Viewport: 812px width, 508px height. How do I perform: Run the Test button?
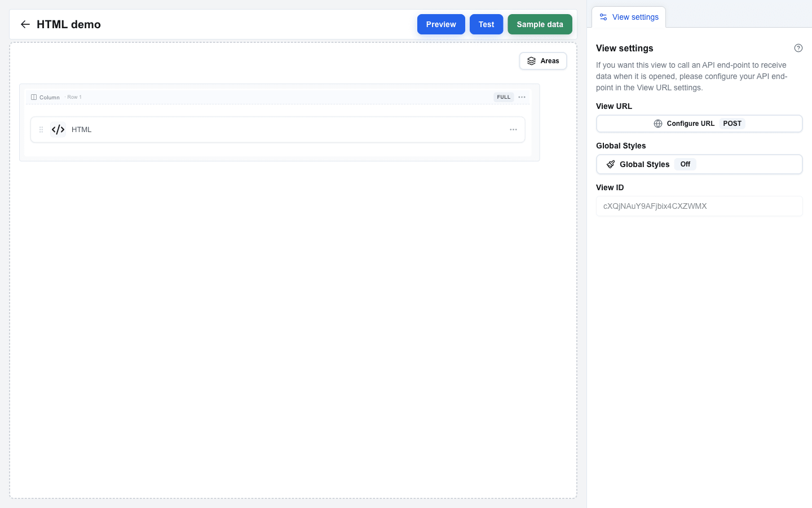[486, 24]
